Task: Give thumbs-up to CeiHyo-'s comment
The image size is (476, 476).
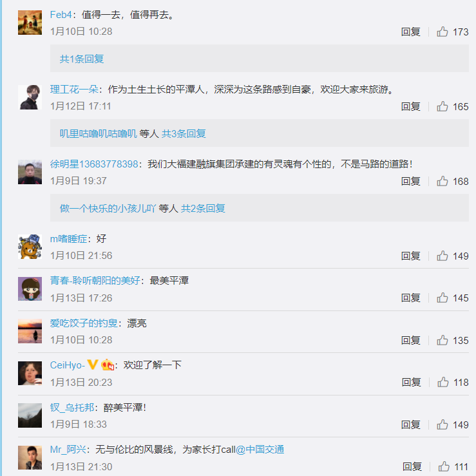Action: [x=443, y=382]
